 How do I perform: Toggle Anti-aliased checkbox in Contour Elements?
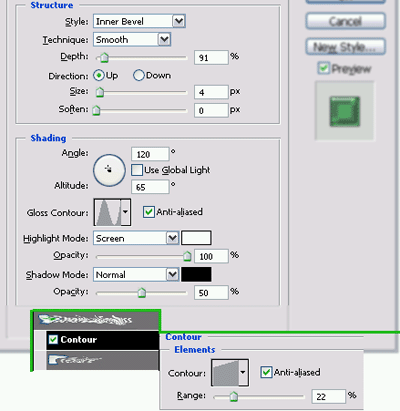[x=266, y=372]
